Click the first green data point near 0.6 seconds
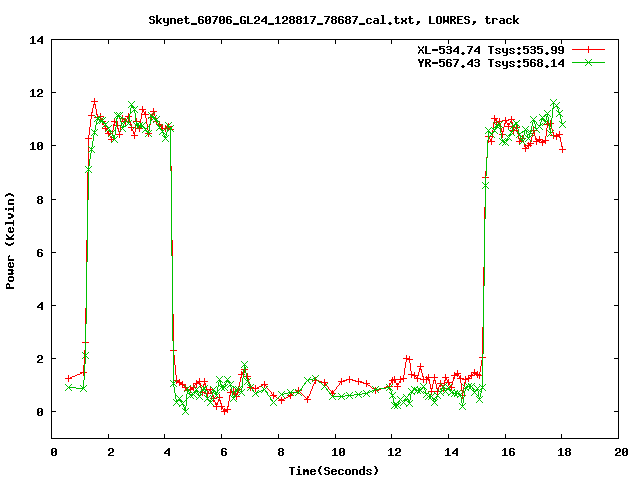The height and width of the screenshot is (480, 640). 69,387
